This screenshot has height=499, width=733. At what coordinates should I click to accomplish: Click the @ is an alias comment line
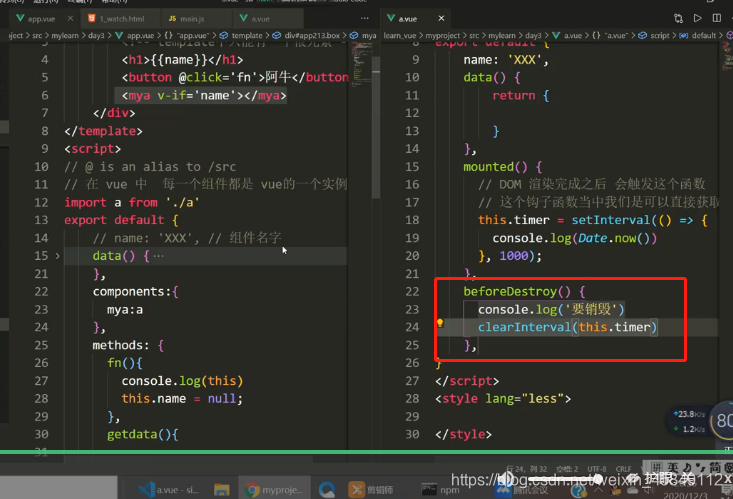(x=150, y=167)
